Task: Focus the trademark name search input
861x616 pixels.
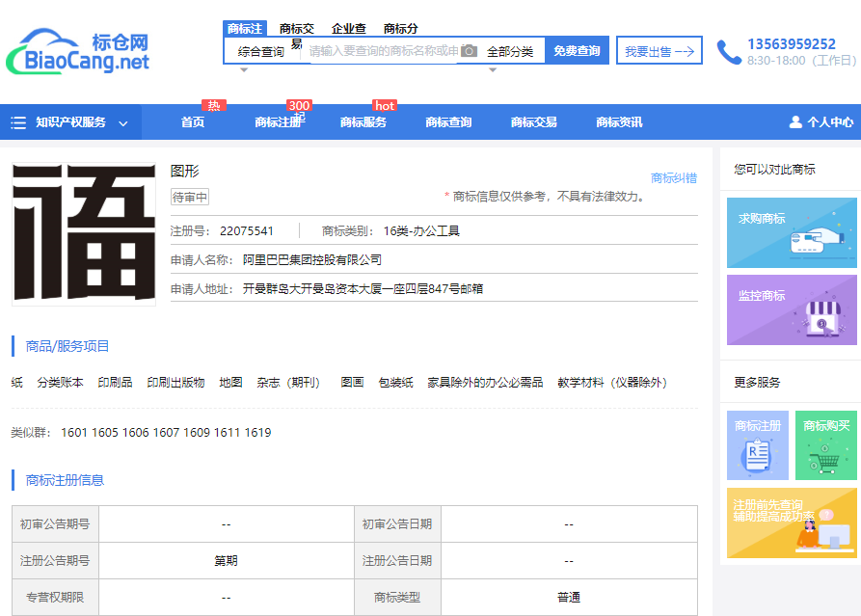Action: (x=383, y=51)
